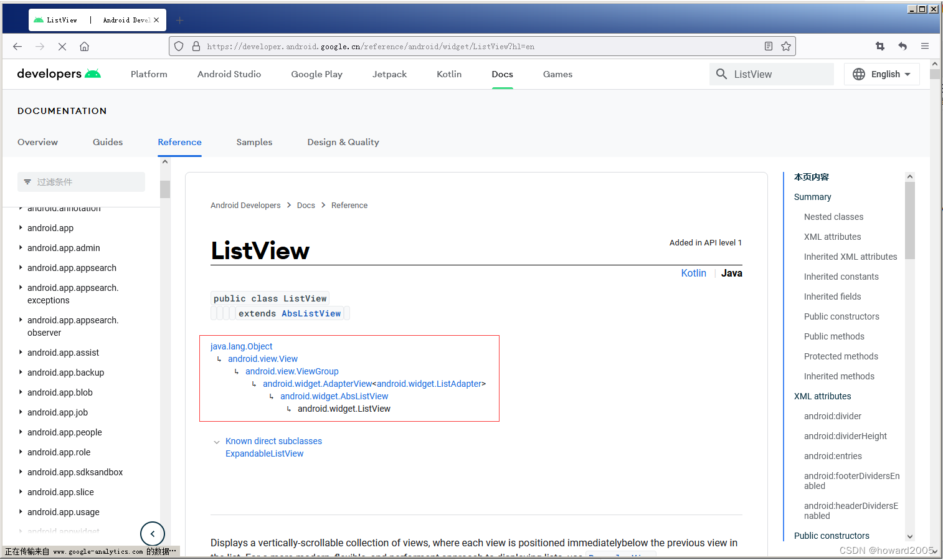Open ExpandableListView subclass link
Viewport: 943px width, 560px height.
coord(264,453)
